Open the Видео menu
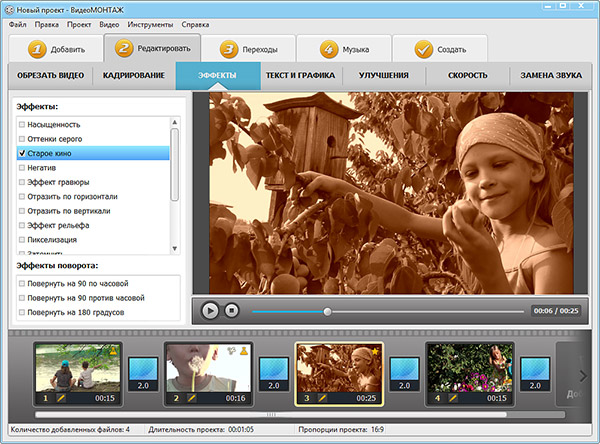 coord(109,24)
